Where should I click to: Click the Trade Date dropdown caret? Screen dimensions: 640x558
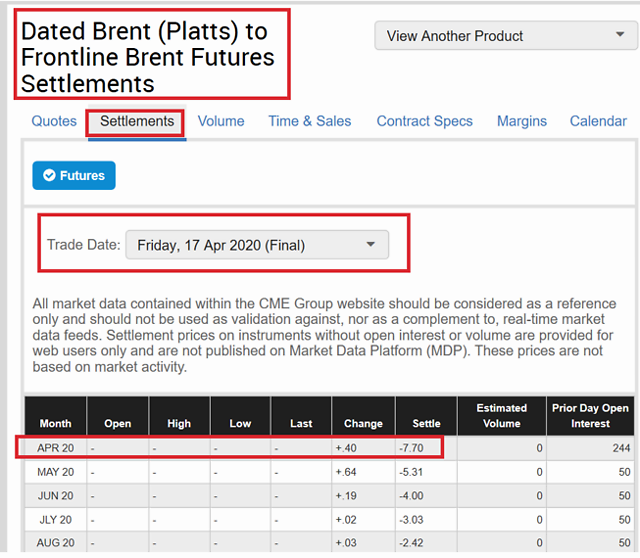[371, 245]
